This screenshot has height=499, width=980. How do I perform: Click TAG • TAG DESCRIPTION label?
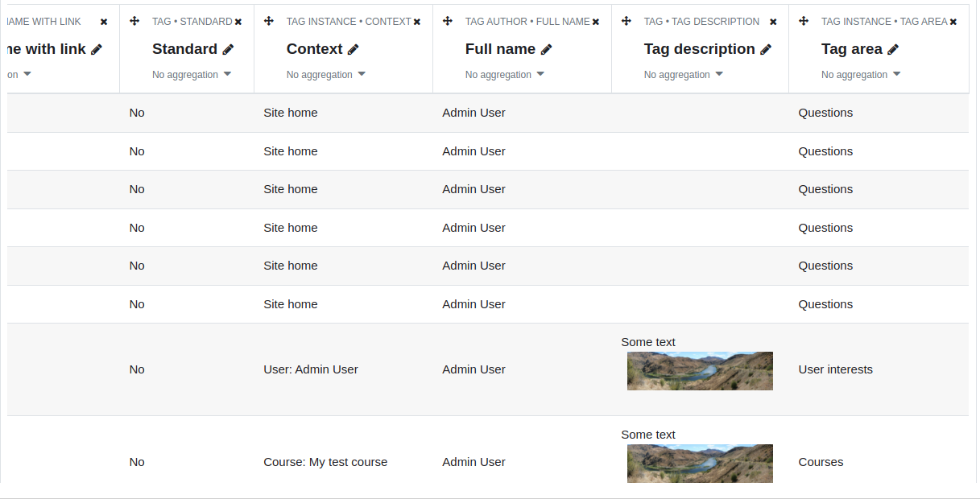coord(702,22)
